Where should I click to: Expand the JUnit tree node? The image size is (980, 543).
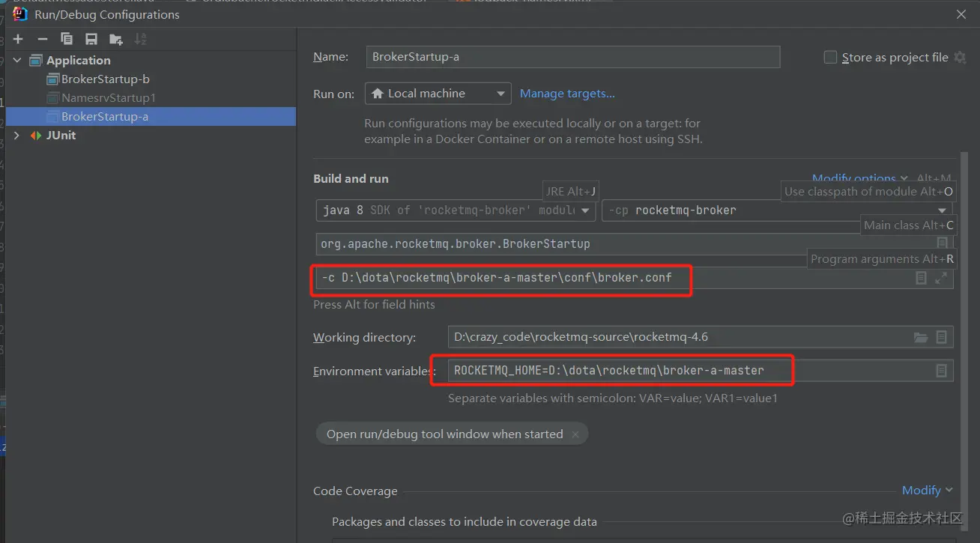point(17,136)
